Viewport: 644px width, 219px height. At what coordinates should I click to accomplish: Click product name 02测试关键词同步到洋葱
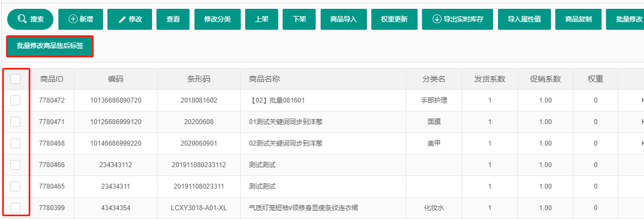point(286,143)
